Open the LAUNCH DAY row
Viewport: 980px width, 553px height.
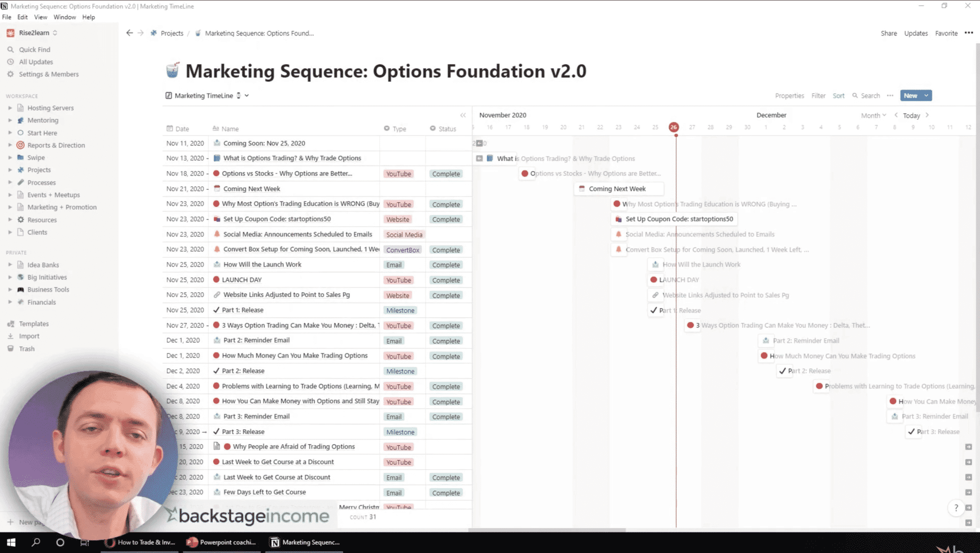pos(242,280)
